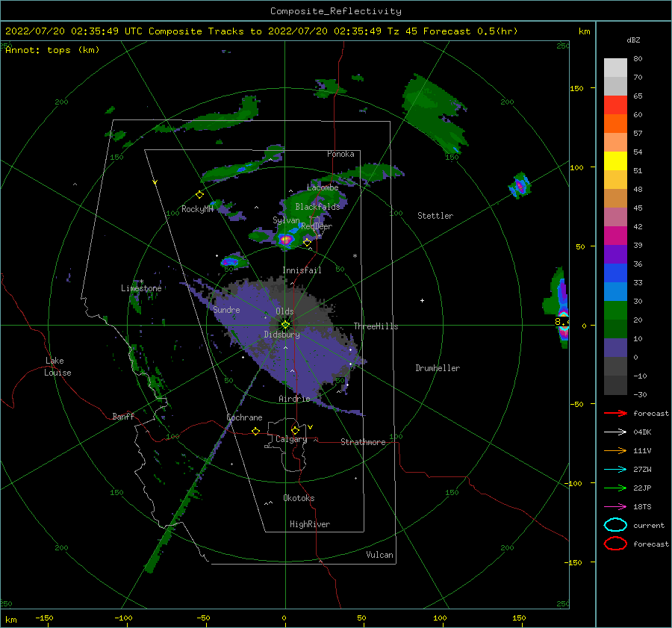Click the intense storm cell near Sylvan
This screenshot has height=628, width=672.
click(286, 239)
